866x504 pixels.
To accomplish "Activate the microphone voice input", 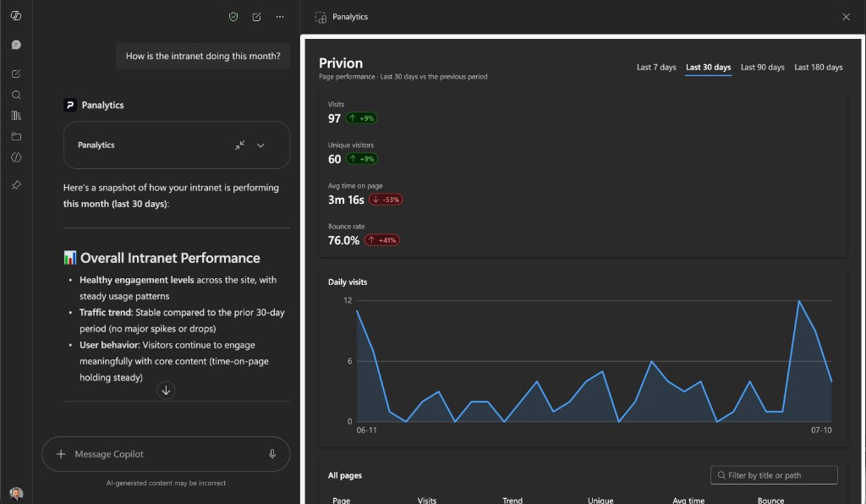I will tap(272, 454).
